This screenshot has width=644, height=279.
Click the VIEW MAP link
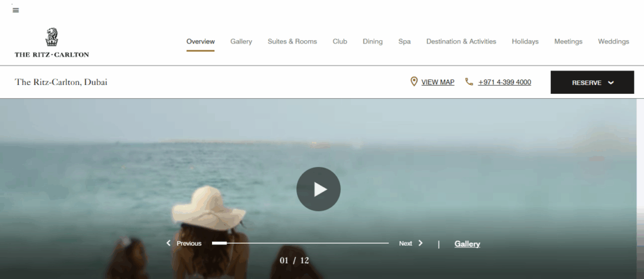click(438, 83)
